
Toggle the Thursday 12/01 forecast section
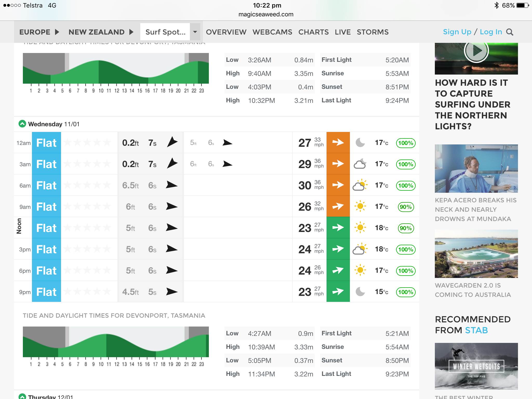click(x=22, y=396)
